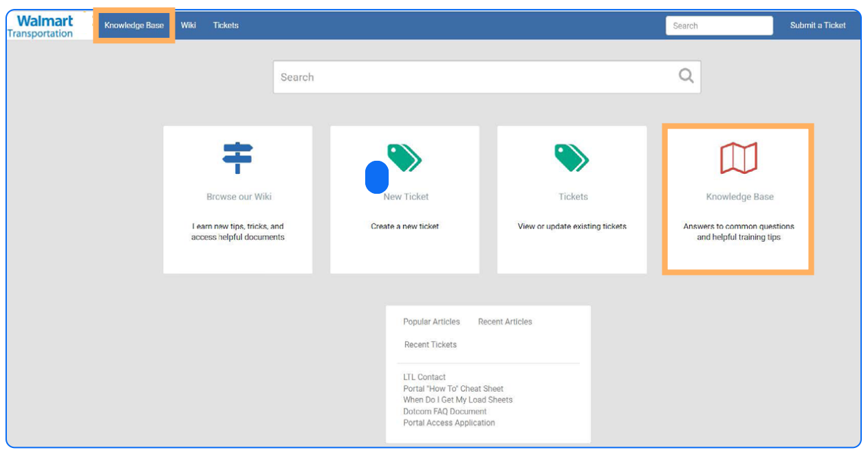Open When Do I Get My Load Sheets
This screenshot has height=459, width=868.
pos(458,400)
